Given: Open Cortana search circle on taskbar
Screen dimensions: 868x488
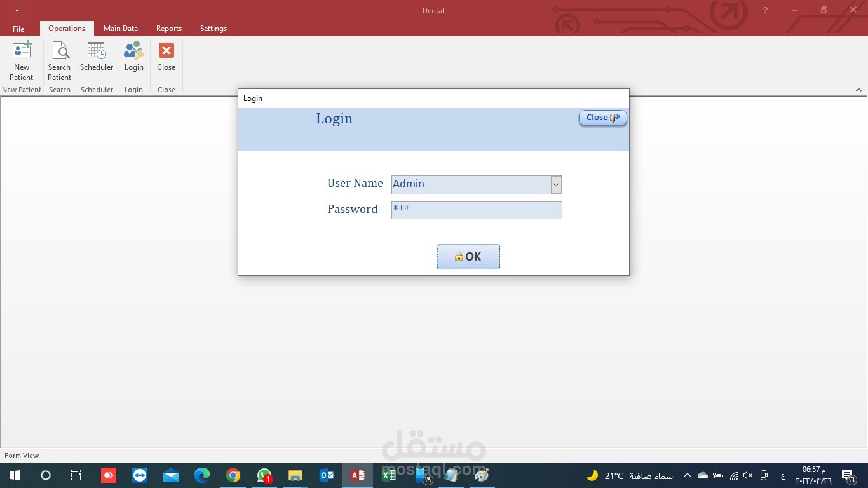Looking at the screenshot, I should [46, 475].
